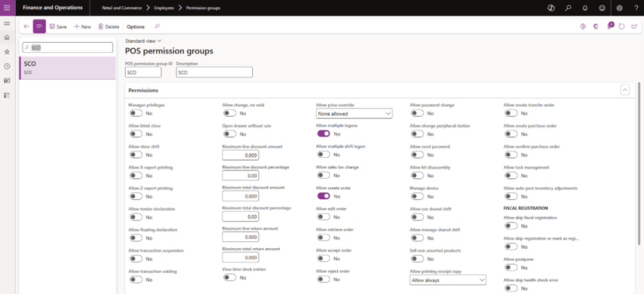Turn off Allow create order toggle

coord(323,196)
